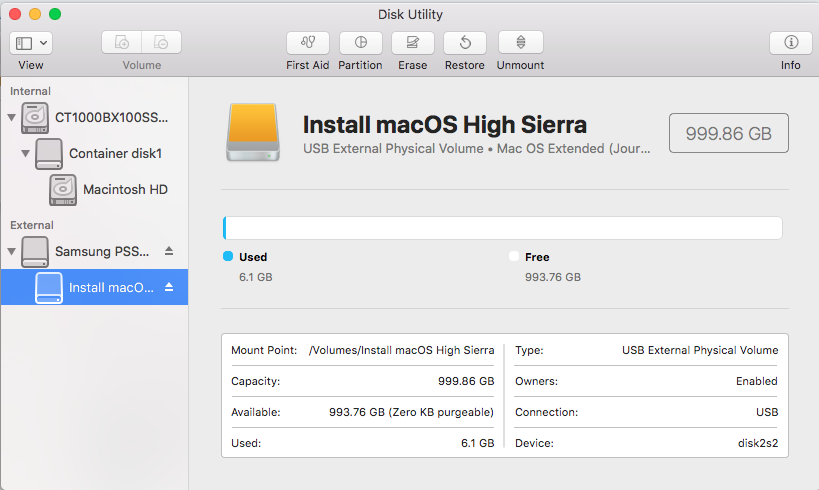
Task: Click the Macintosh HD drive icon
Action: [63, 190]
